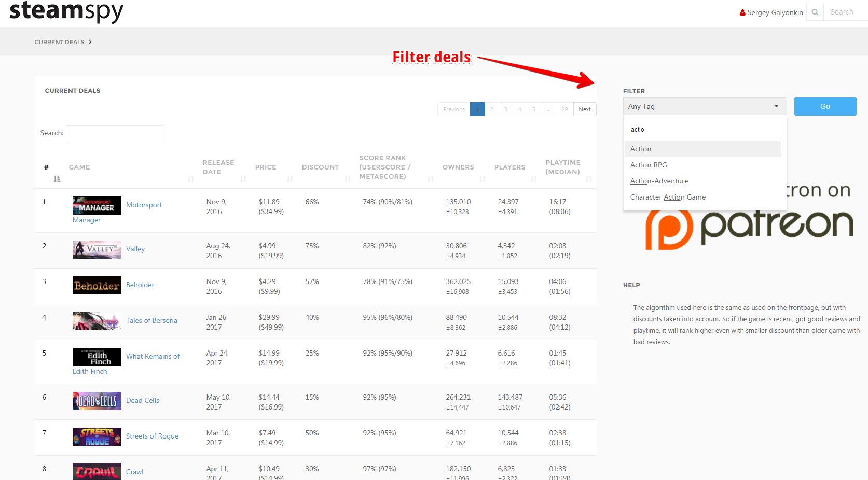Open the Beholder game link
The image size is (868, 480).
tap(140, 285)
